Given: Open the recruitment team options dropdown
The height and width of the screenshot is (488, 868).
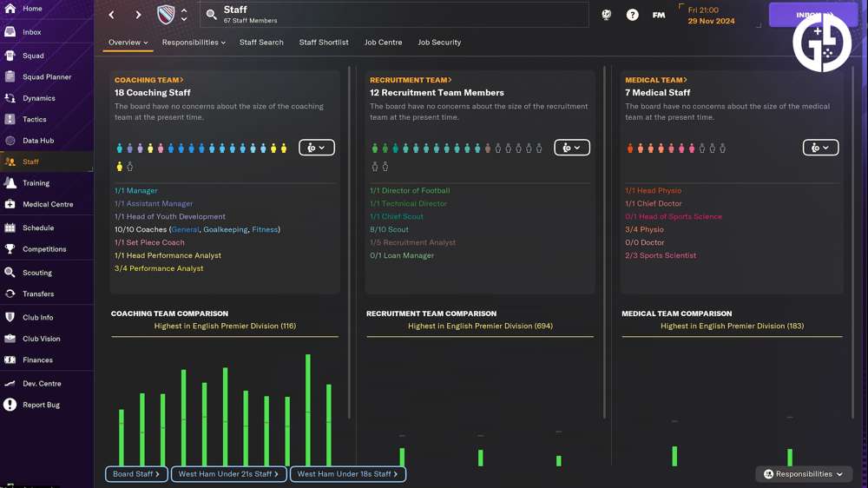Looking at the screenshot, I should [571, 148].
